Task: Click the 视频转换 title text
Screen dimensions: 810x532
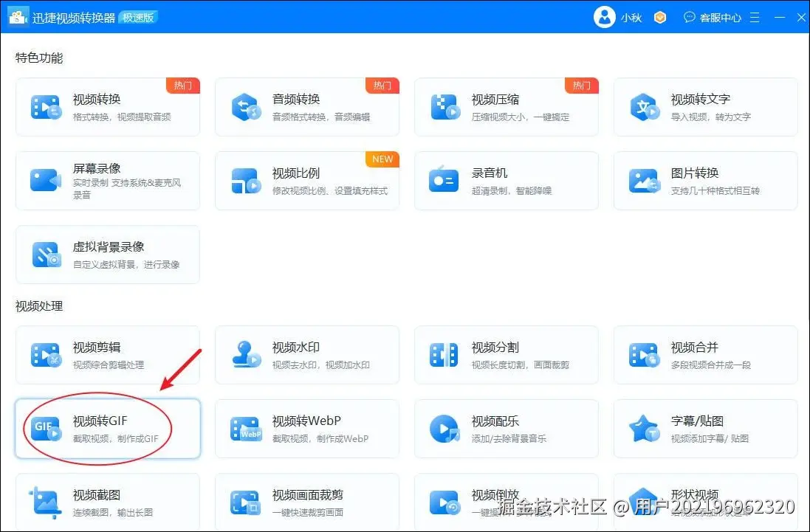Action: (x=97, y=99)
